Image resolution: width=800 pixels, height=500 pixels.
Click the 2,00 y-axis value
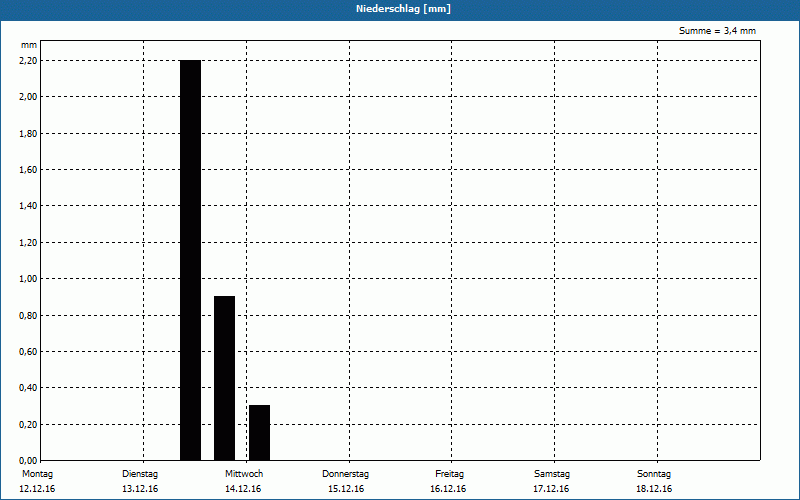pyautogui.click(x=28, y=96)
